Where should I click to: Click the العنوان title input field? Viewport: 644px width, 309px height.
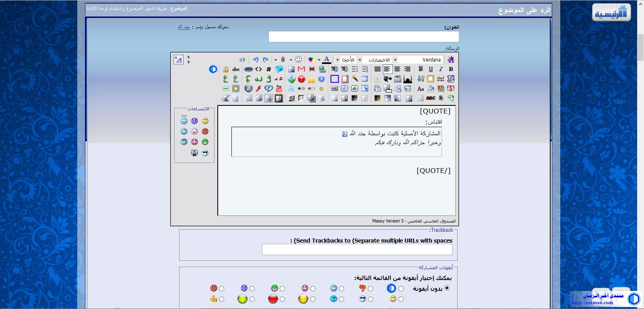tap(363, 37)
